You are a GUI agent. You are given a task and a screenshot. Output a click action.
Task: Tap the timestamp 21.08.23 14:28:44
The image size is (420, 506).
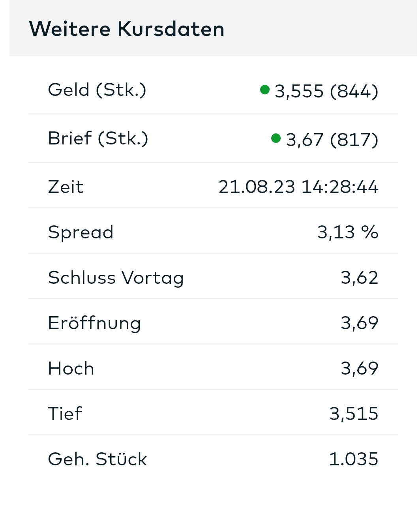click(x=298, y=187)
